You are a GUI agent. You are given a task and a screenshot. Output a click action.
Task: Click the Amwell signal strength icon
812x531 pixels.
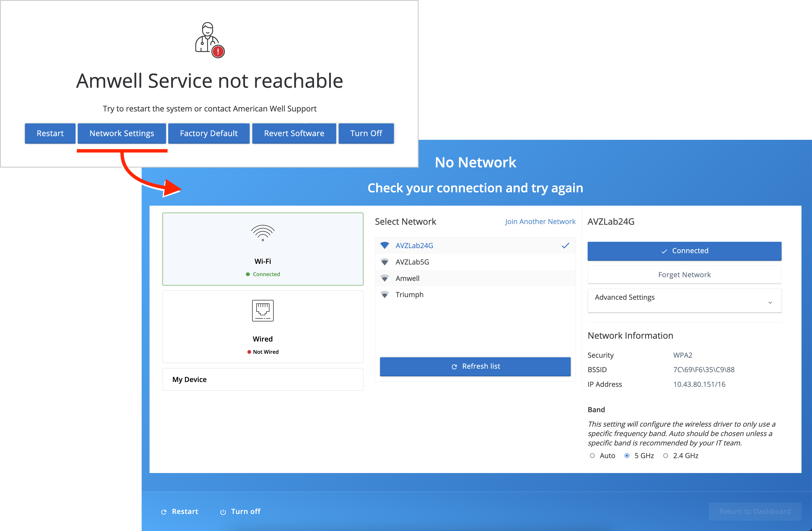[x=384, y=278]
